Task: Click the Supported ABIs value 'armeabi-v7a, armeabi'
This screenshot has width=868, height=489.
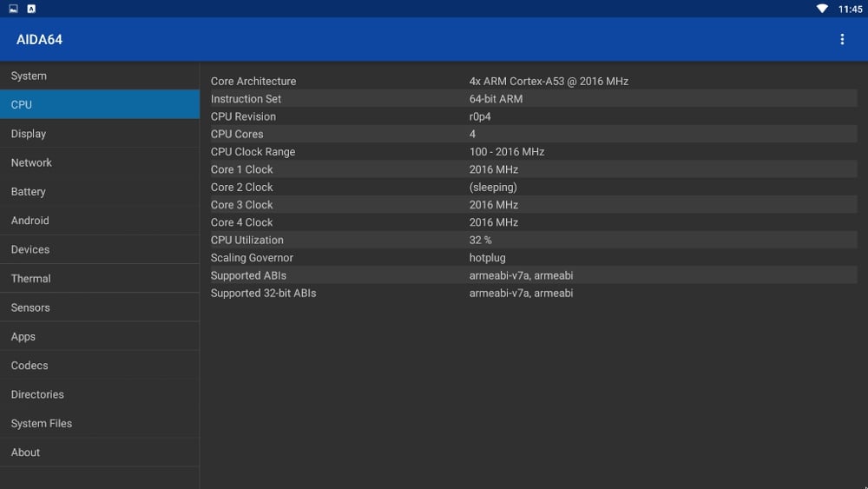Action: (521, 275)
